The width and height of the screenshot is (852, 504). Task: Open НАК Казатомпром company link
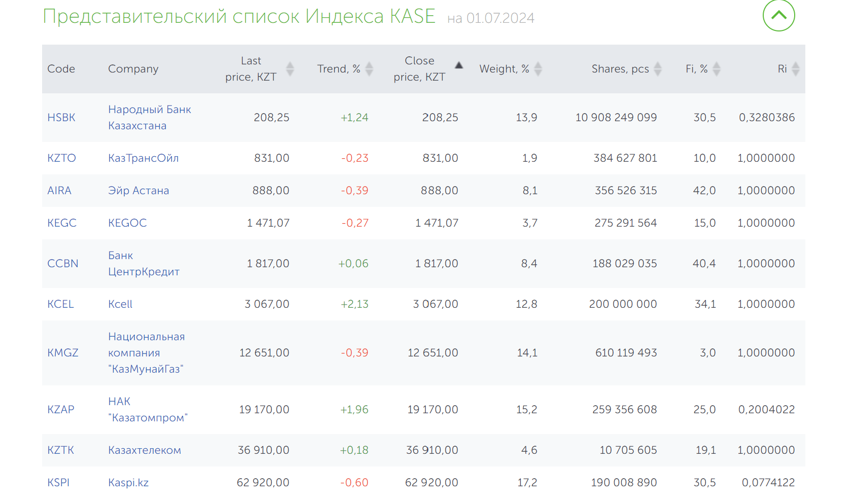(148, 410)
